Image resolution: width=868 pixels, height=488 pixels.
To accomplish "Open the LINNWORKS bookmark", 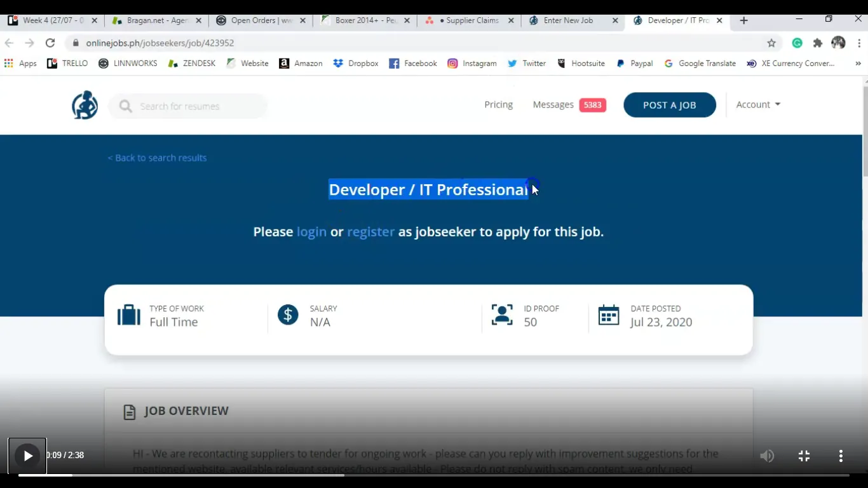I will click(x=128, y=64).
